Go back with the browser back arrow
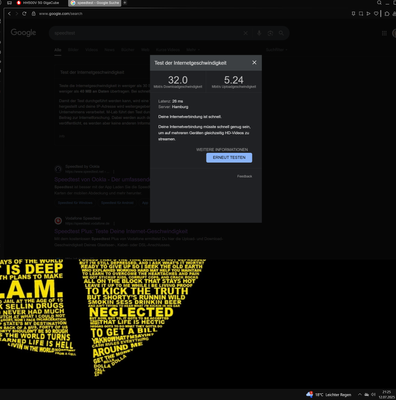This screenshot has height=400, width=396. (9, 14)
